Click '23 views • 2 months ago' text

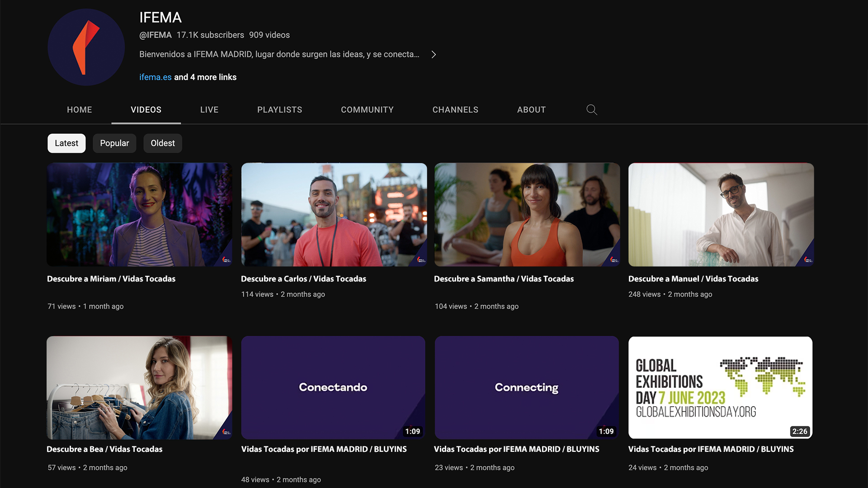(475, 468)
